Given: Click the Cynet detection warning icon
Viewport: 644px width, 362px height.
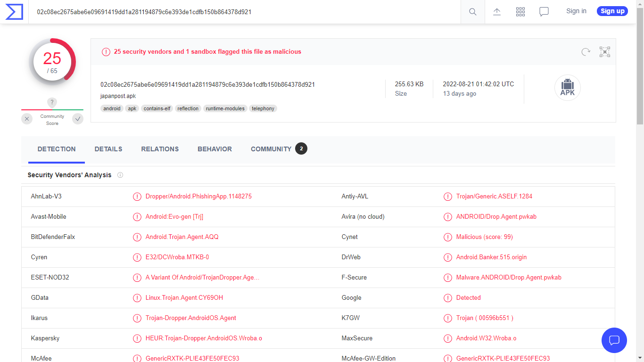Looking at the screenshot, I should 447,237.
